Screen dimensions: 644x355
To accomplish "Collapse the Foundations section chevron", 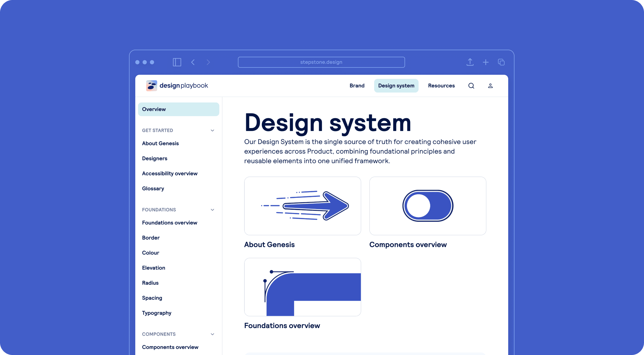I will tap(212, 210).
